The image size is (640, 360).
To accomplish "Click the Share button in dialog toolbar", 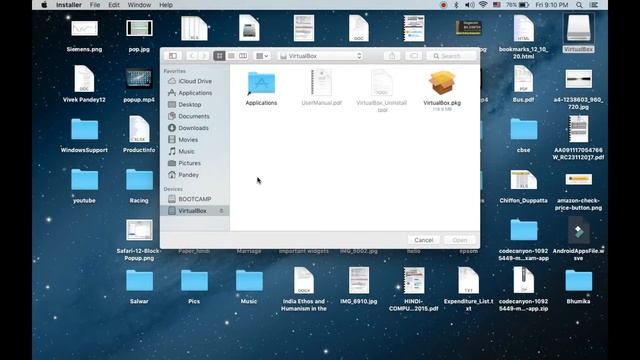I will coord(392,56).
